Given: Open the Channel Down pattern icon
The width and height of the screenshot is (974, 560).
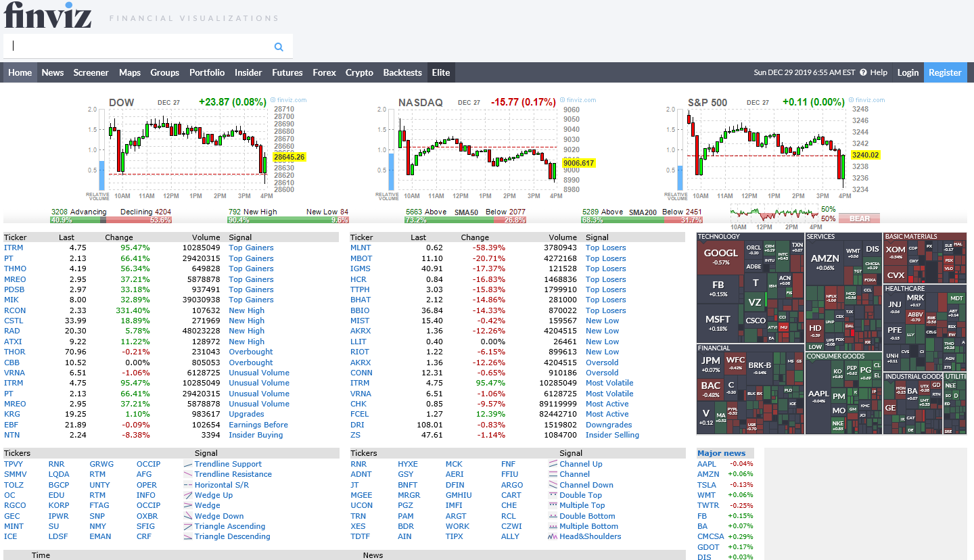Looking at the screenshot, I should [x=553, y=485].
